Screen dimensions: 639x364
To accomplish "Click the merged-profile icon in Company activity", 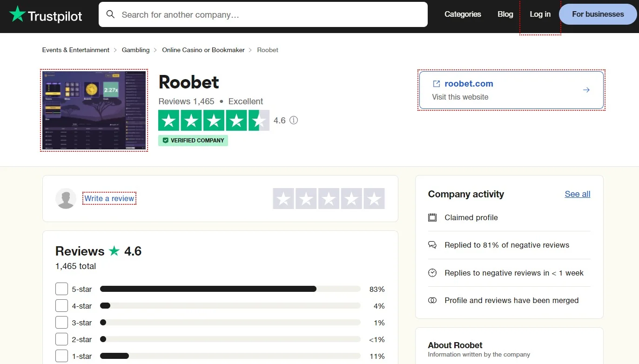I will 433,300.
